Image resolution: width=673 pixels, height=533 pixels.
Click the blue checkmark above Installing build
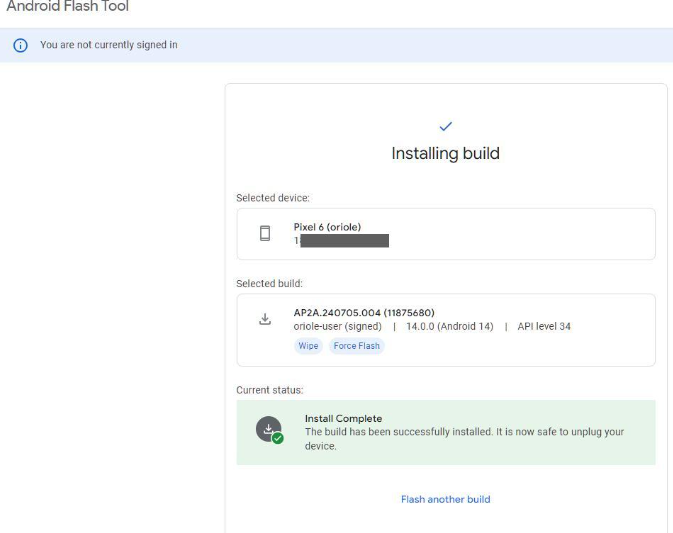click(446, 126)
